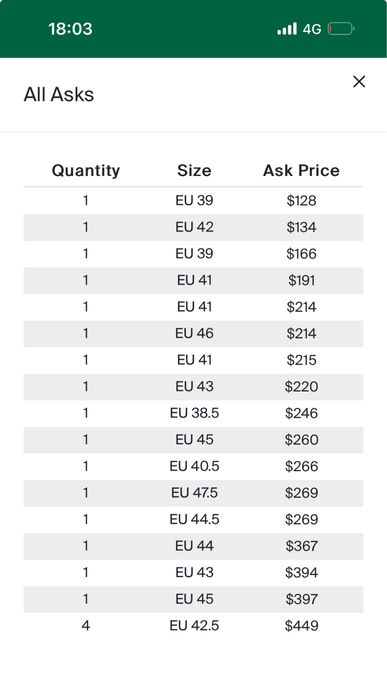Choose the EU 39 row priced $166
This screenshot has width=387, height=699.
194,254
